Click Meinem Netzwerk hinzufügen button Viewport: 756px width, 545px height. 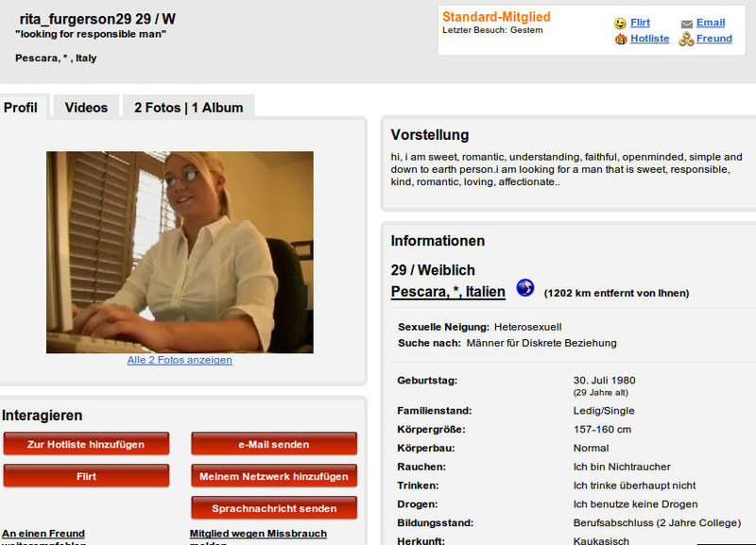pyautogui.click(x=274, y=476)
